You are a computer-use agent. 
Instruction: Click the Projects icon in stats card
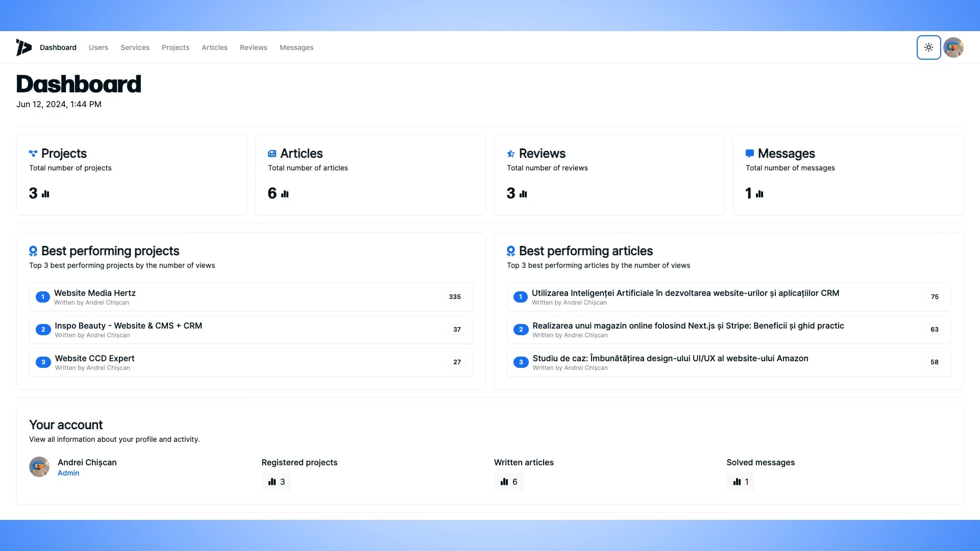32,153
